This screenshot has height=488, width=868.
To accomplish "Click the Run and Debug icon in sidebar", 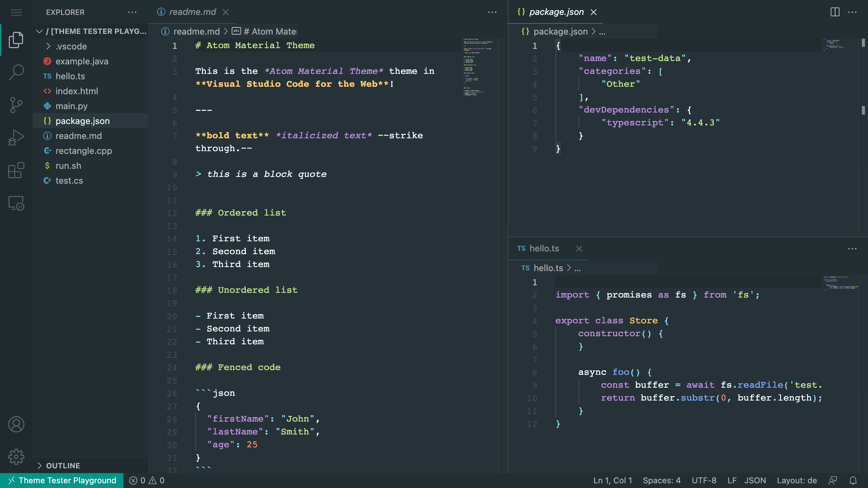I will pyautogui.click(x=16, y=138).
